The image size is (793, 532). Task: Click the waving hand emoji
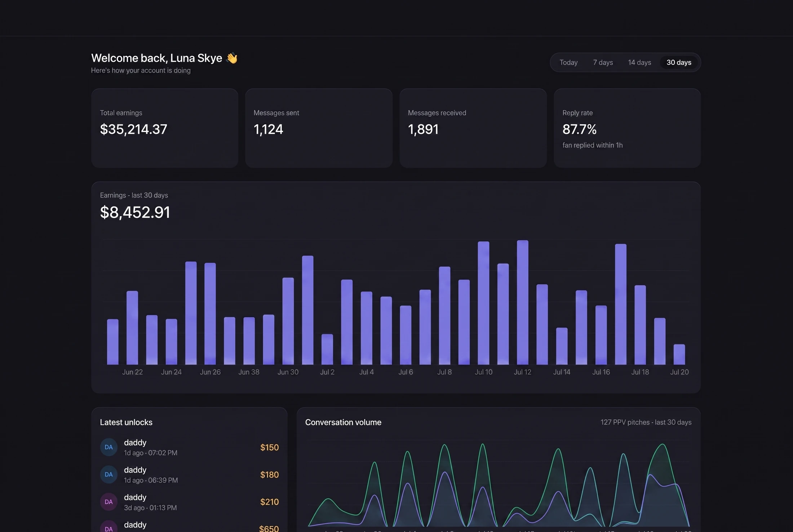[x=231, y=58]
